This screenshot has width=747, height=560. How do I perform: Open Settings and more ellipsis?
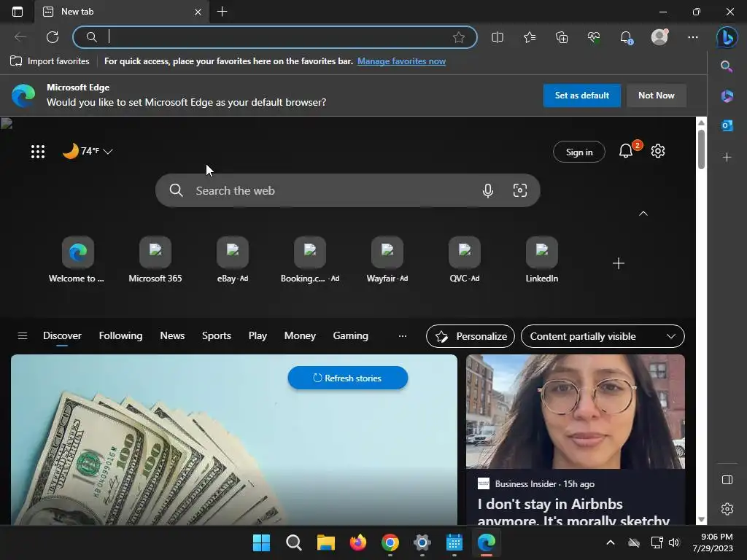pyautogui.click(x=693, y=37)
